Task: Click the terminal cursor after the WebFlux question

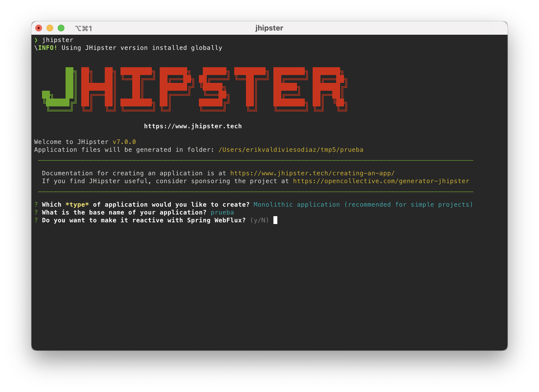Action: pos(275,220)
